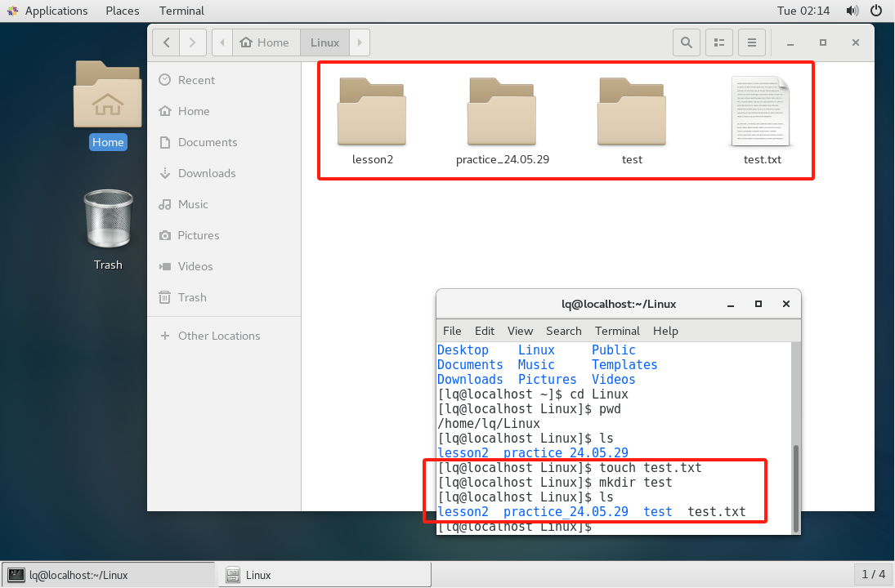Image resolution: width=895 pixels, height=588 pixels.
Task: Open the terminal Help menu
Action: (x=665, y=332)
